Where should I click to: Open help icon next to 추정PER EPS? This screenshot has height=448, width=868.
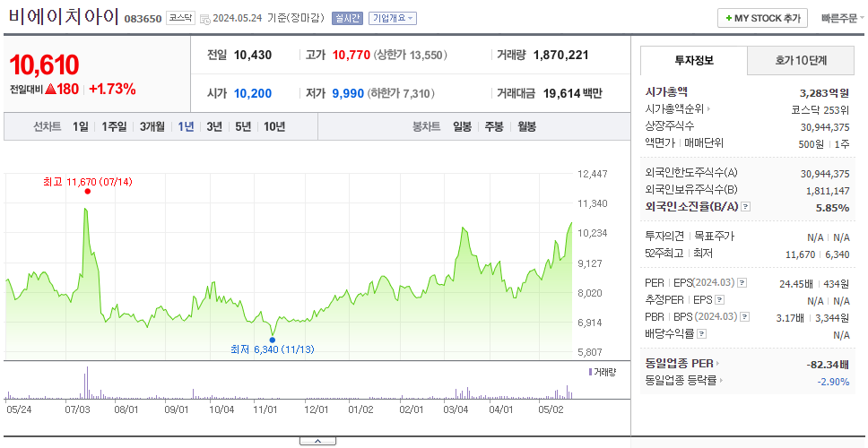(720, 300)
